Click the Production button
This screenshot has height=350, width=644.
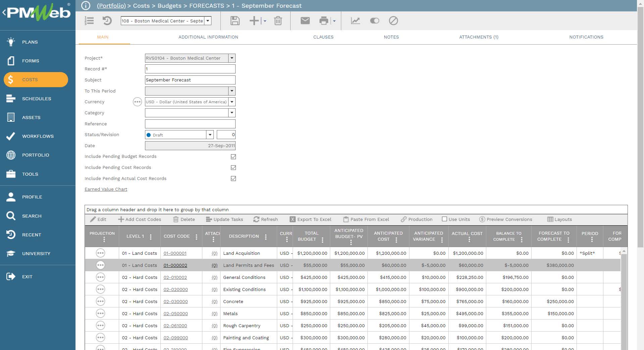point(416,219)
